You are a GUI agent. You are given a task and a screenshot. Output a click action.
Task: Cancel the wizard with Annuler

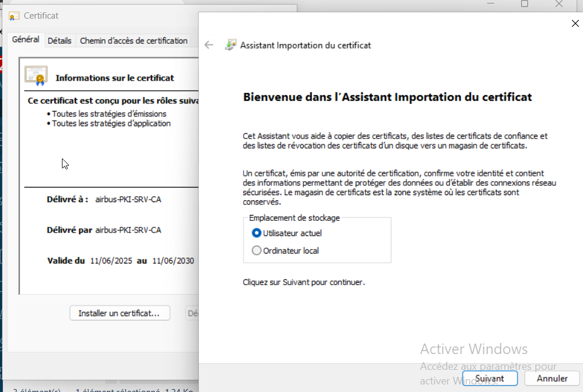pos(553,379)
